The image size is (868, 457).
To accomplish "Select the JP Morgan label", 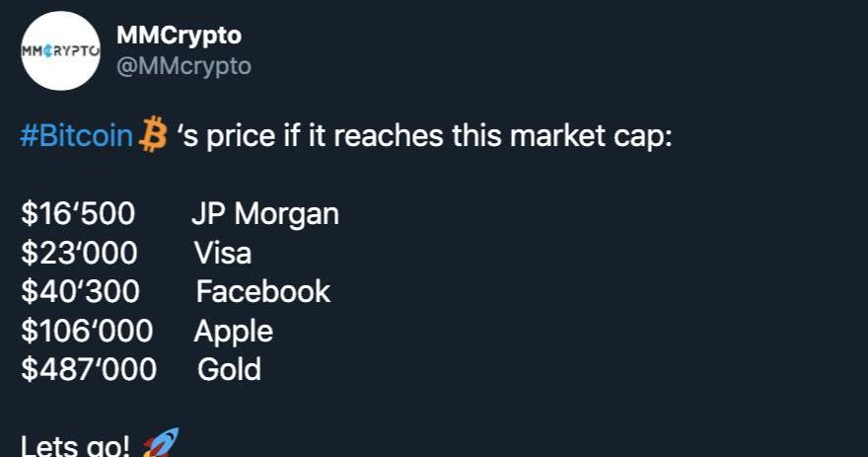I will coord(264,214).
